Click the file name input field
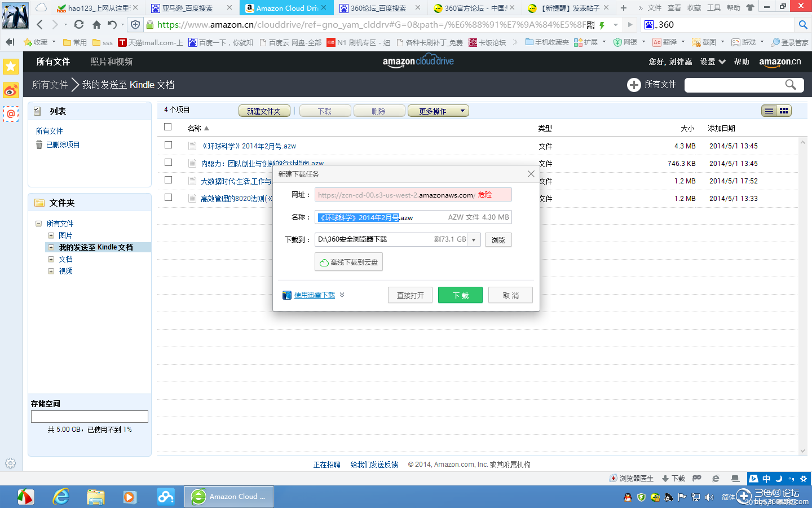Screen dimensions: 812x508 pos(413,217)
